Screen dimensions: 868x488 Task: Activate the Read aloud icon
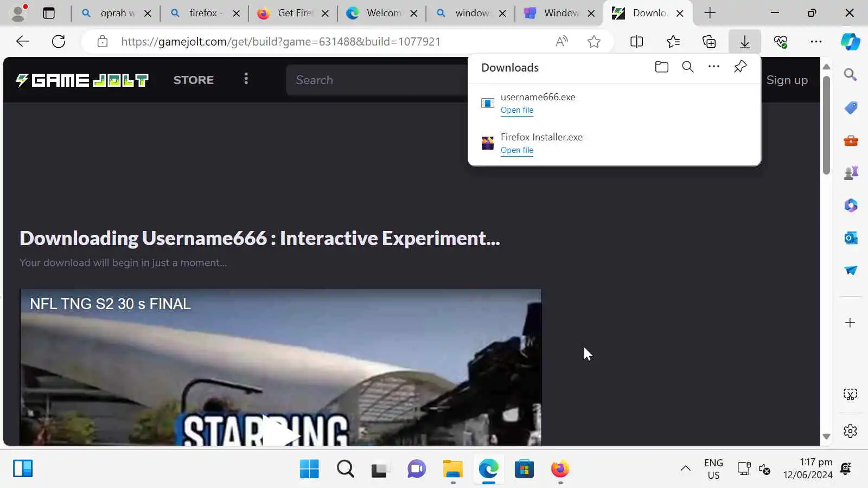pos(562,41)
